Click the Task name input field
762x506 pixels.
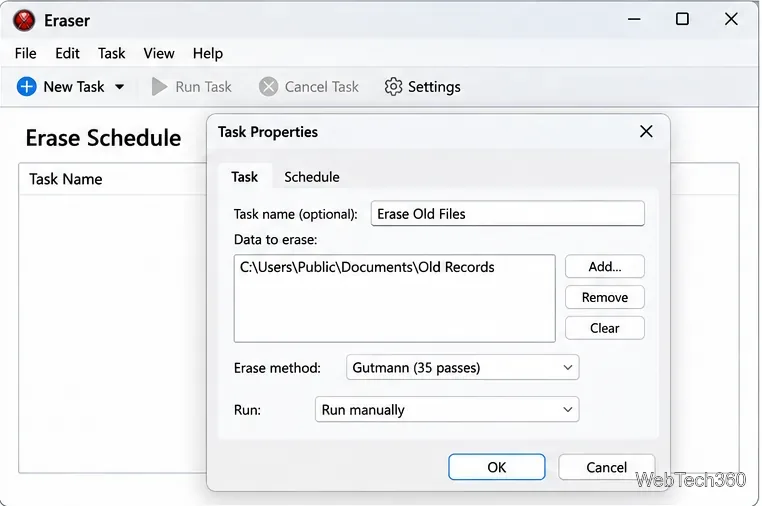point(507,213)
